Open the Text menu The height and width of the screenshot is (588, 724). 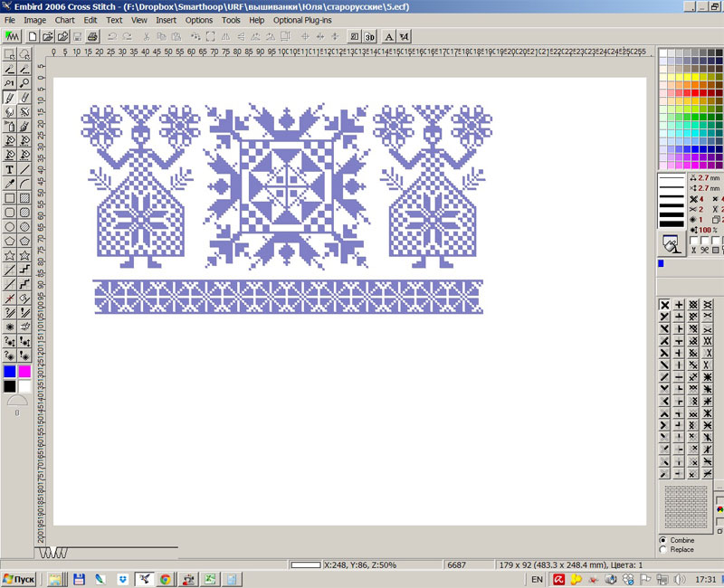114,20
